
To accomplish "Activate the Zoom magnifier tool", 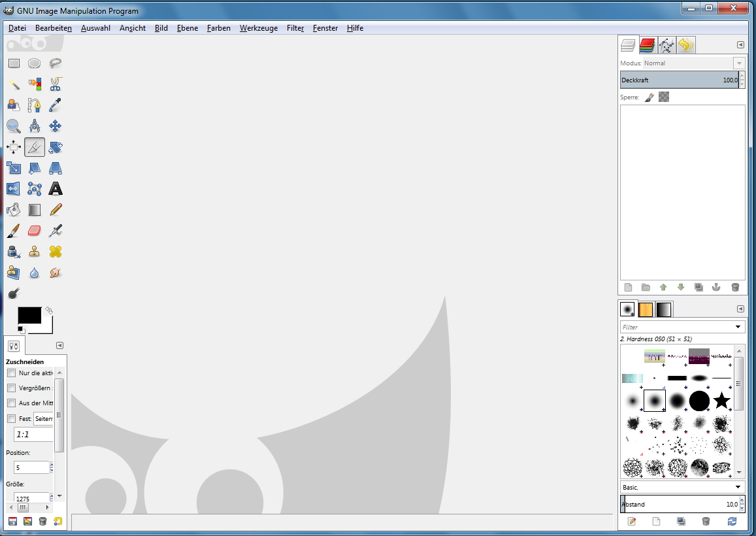I will (14, 126).
